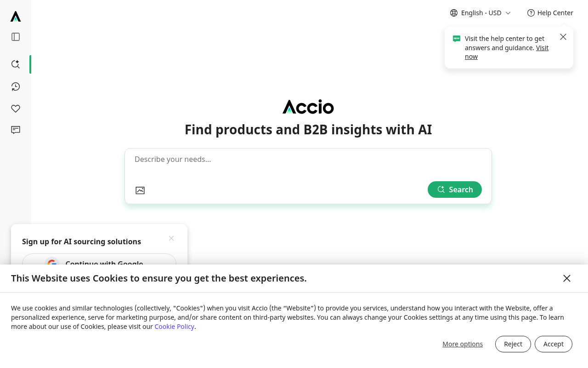Select Continue with Google
588x368 pixels.
99,264
